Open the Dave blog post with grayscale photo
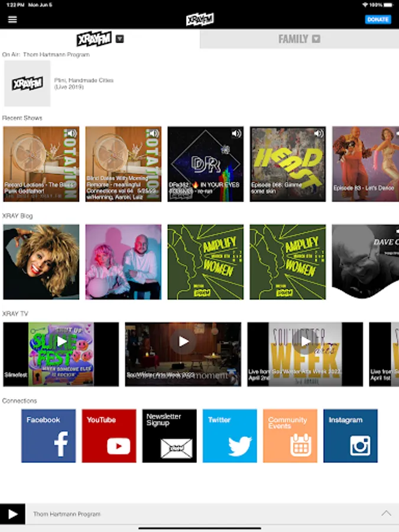The image size is (399, 532). (x=365, y=262)
